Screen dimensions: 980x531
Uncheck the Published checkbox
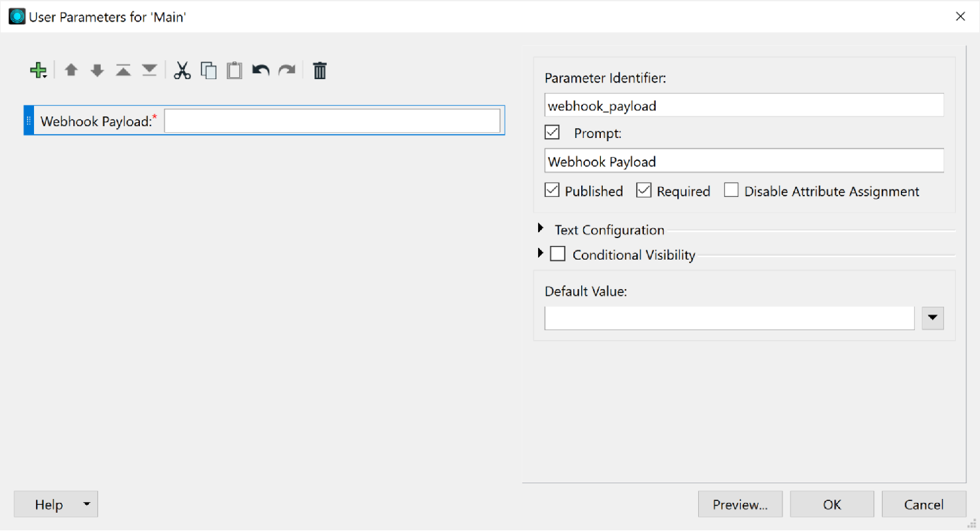(x=552, y=190)
